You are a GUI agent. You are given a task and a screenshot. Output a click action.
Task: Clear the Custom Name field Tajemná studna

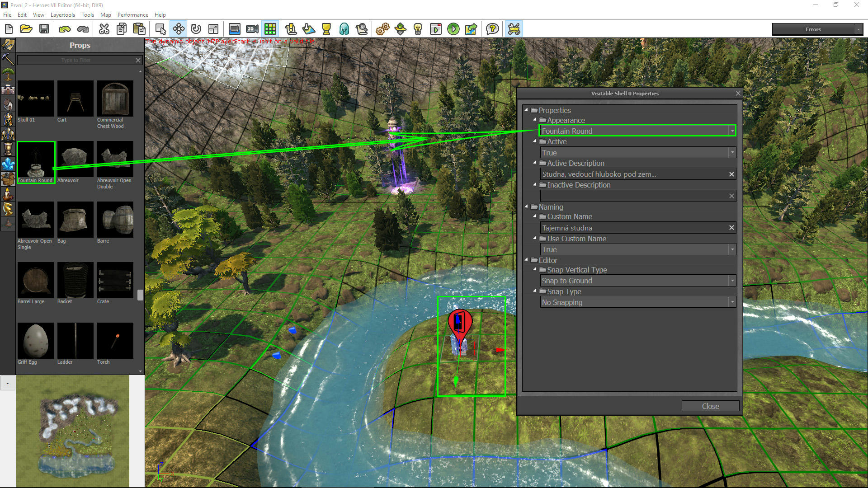(731, 228)
